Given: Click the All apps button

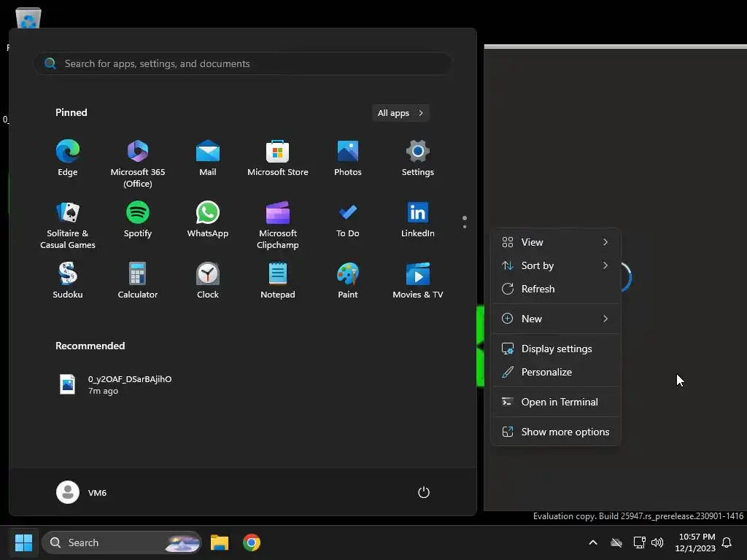Looking at the screenshot, I should click(400, 113).
